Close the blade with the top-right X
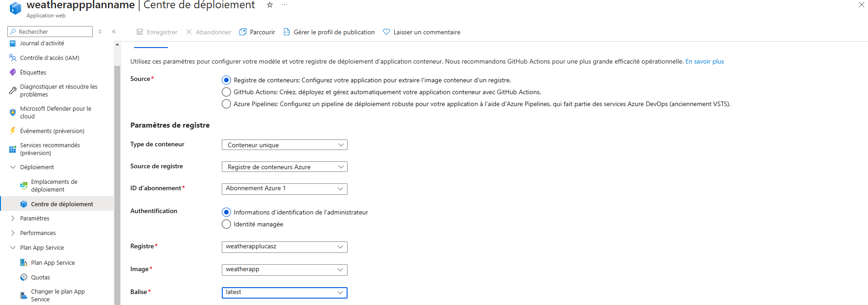Viewport: 868px width, 305px height. click(862, 5)
